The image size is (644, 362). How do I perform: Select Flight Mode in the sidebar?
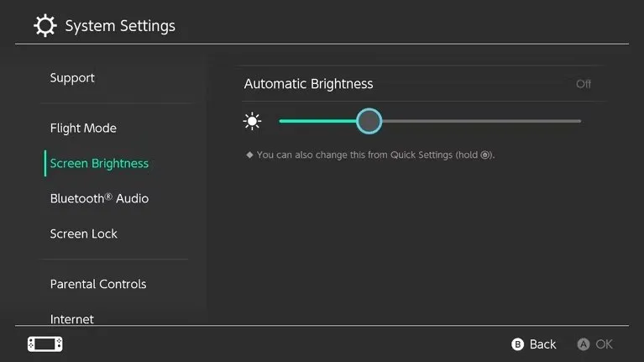coord(83,129)
